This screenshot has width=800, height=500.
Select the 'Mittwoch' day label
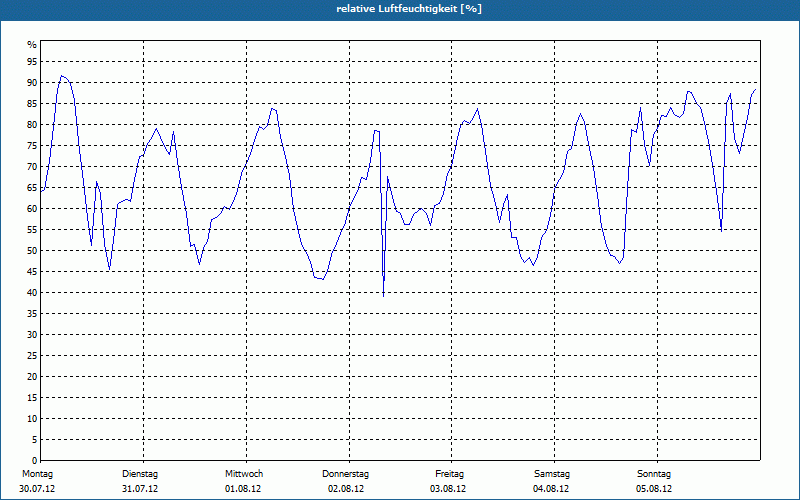(244, 474)
